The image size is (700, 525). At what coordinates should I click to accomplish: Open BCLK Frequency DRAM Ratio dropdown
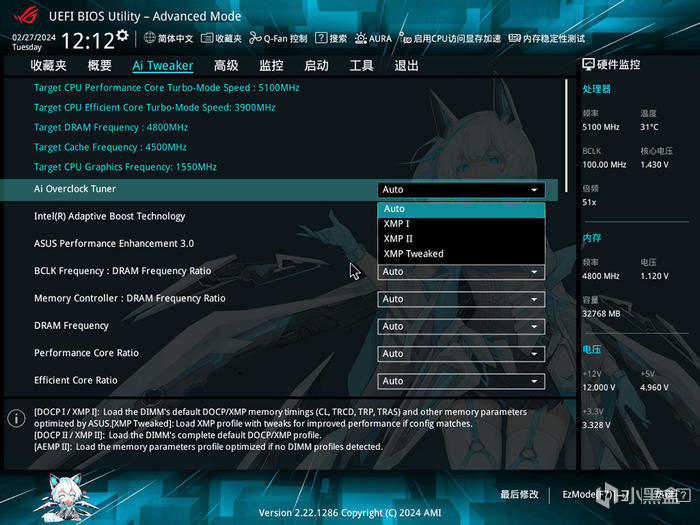tap(461, 272)
